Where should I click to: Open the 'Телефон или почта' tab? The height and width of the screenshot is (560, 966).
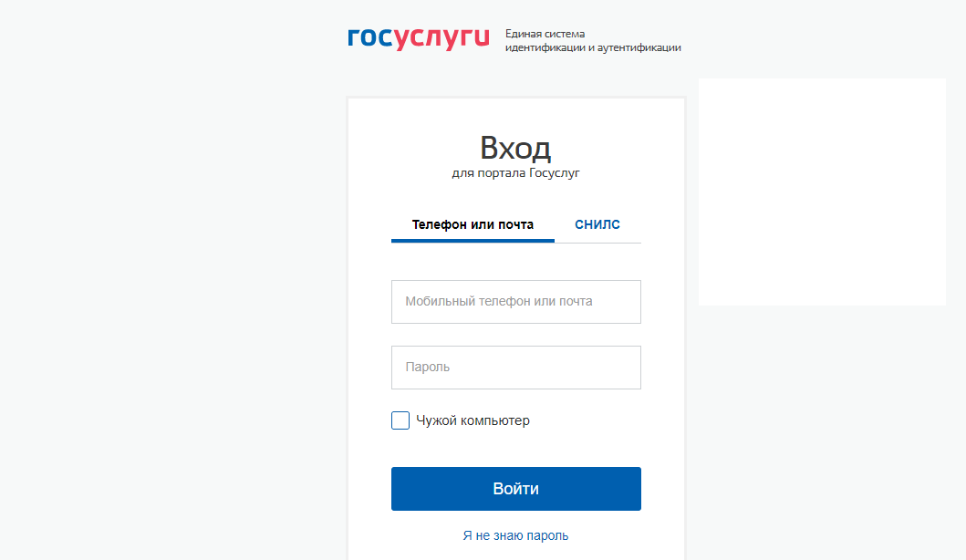tap(472, 223)
